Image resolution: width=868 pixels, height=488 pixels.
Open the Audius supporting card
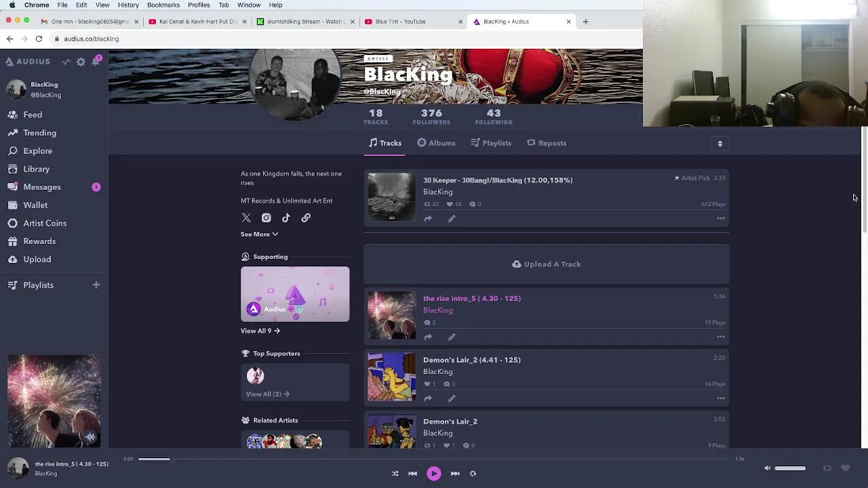pos(295,294)
